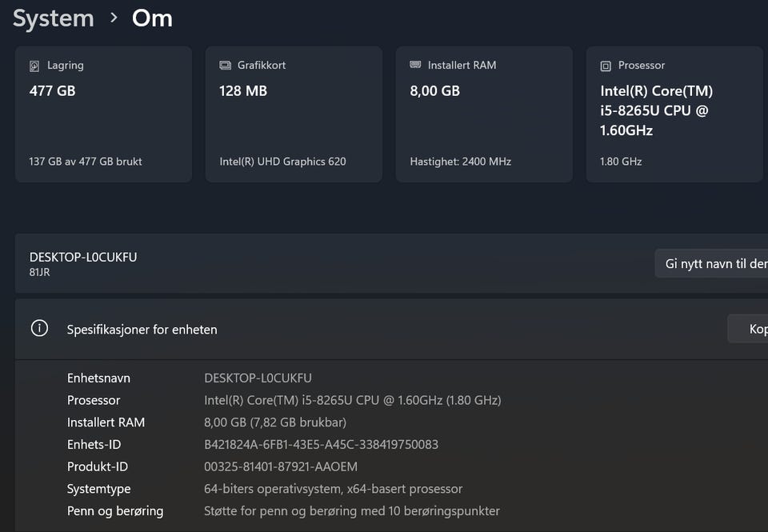The image size is (768, 532).
Task: Click the Prosessor chip icon
Action: (x=606, y=66)
